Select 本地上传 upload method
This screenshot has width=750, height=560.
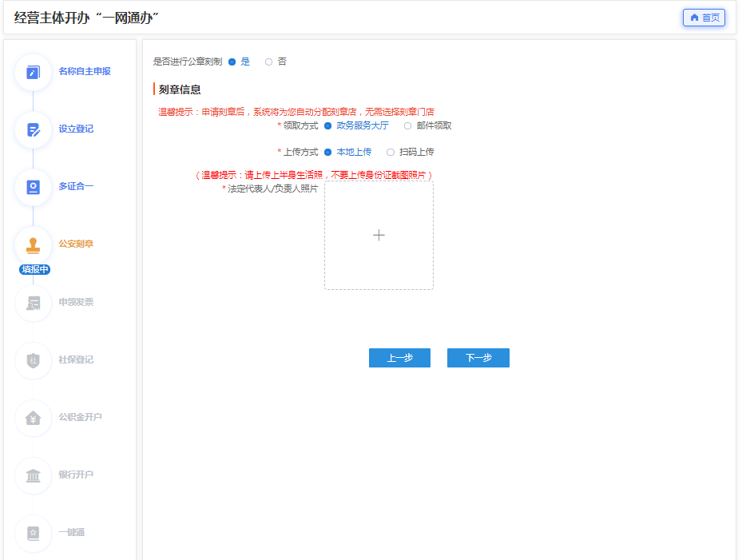click(327, 152)
